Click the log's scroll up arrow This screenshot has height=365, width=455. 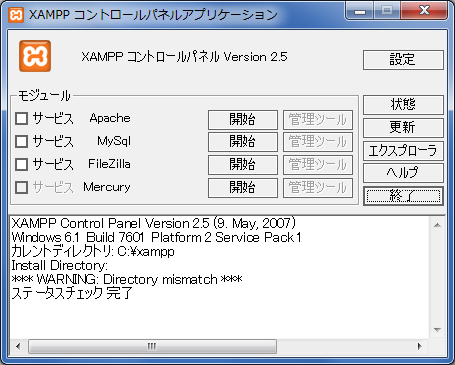[x=438, y=225]
